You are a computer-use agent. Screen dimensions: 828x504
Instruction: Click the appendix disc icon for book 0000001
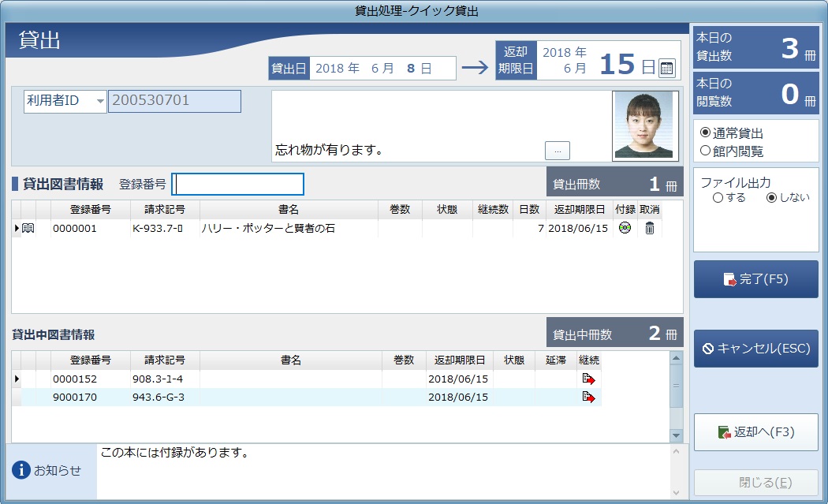(625, 228)
